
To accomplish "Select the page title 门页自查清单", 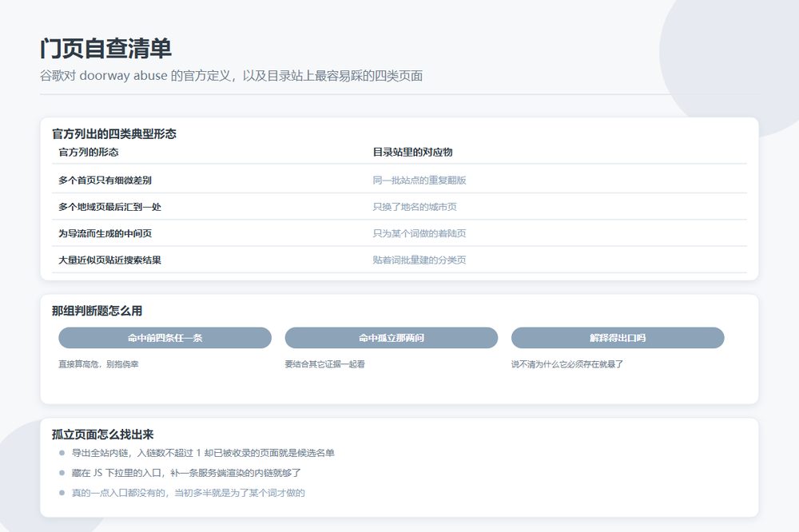I will point(105,49).
